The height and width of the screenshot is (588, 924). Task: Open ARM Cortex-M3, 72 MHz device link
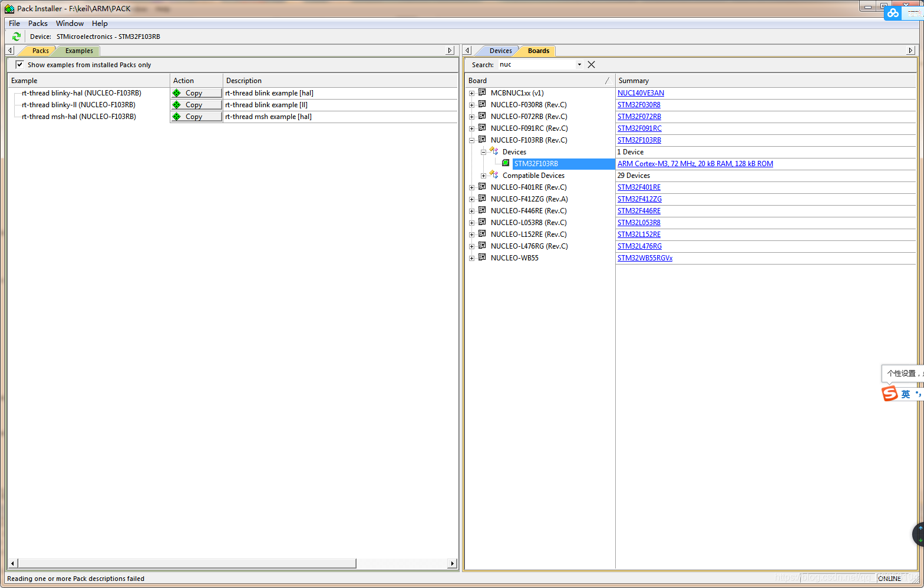click(695, 164)
